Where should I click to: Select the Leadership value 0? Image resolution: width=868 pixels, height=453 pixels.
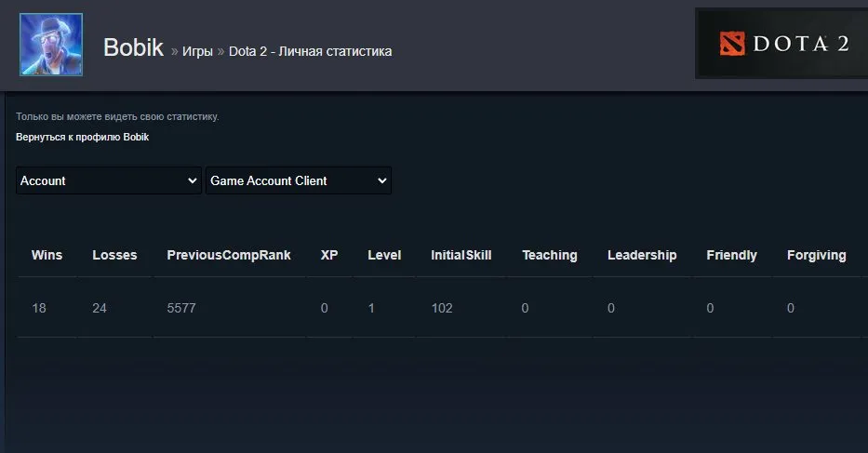[x=611, y=308]
